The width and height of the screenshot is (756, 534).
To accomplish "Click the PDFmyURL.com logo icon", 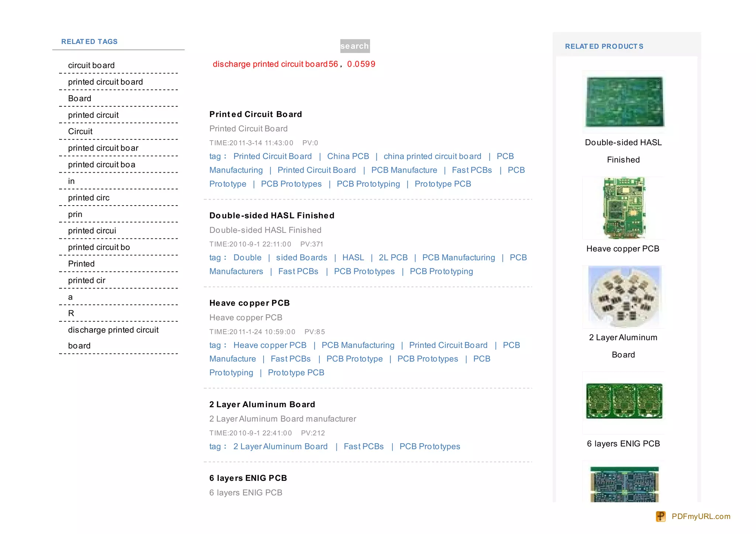I will tap(660, 516).
